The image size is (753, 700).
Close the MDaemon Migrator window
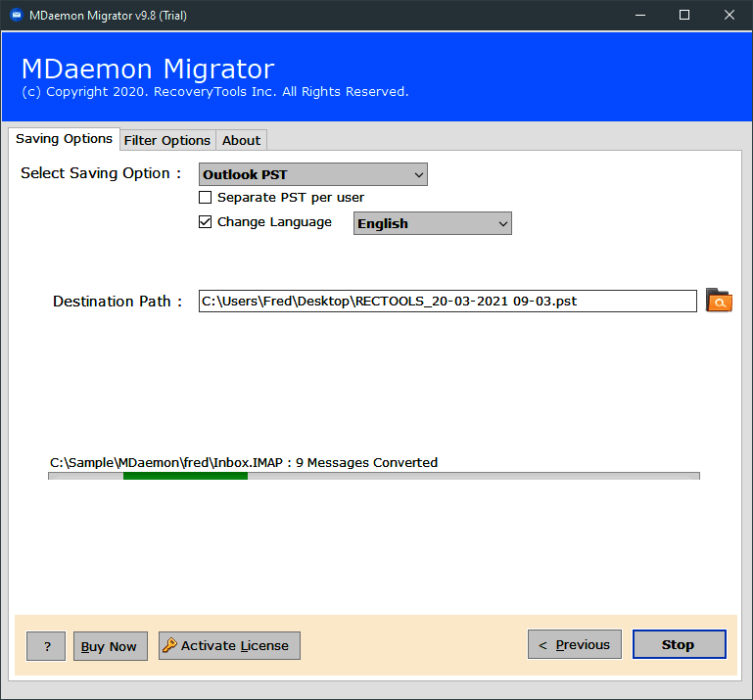coord(729,15)
